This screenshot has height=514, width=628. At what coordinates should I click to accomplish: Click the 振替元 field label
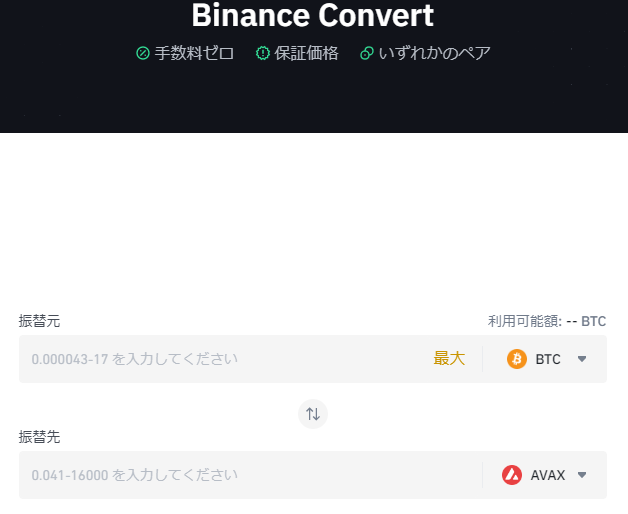click(39, 321)
